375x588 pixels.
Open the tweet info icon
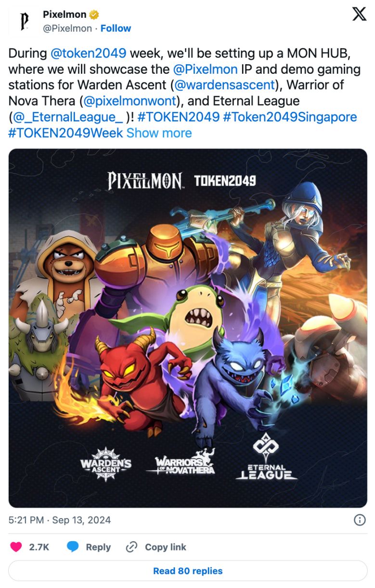coord(360,520)
